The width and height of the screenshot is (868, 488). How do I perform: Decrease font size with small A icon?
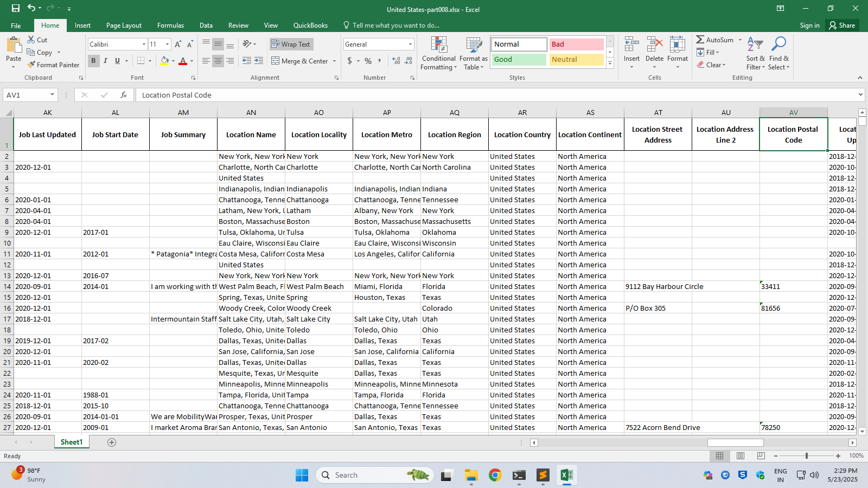pos(190,44)
